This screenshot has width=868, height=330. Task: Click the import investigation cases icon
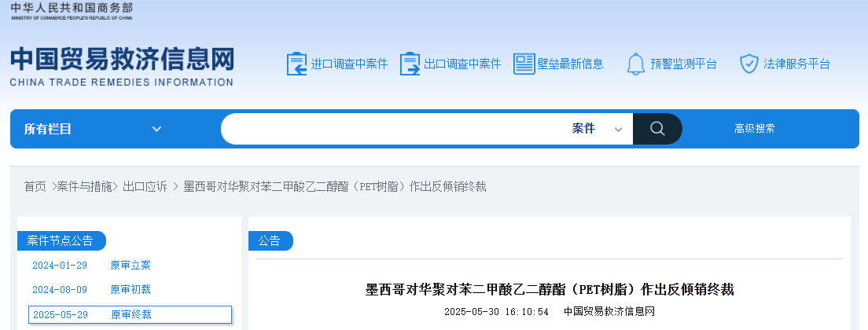296,64
